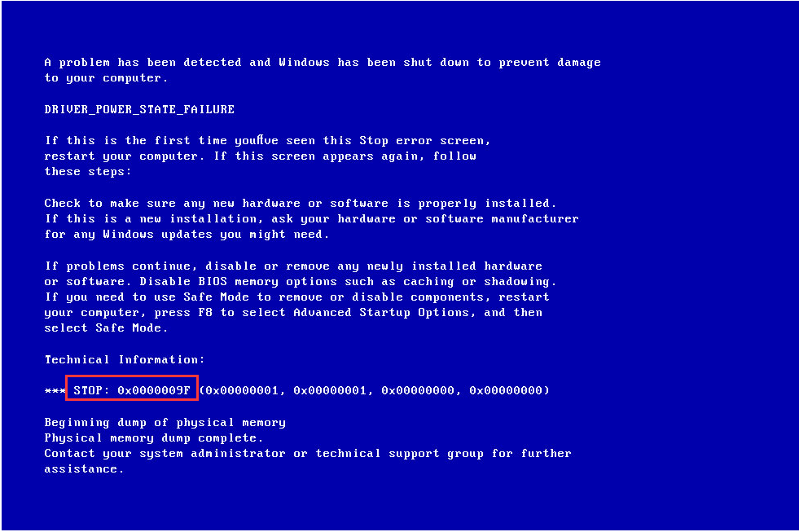Click the 'to your computer.' line
This screenshot has width=799, height=532.
pos(106,78)
